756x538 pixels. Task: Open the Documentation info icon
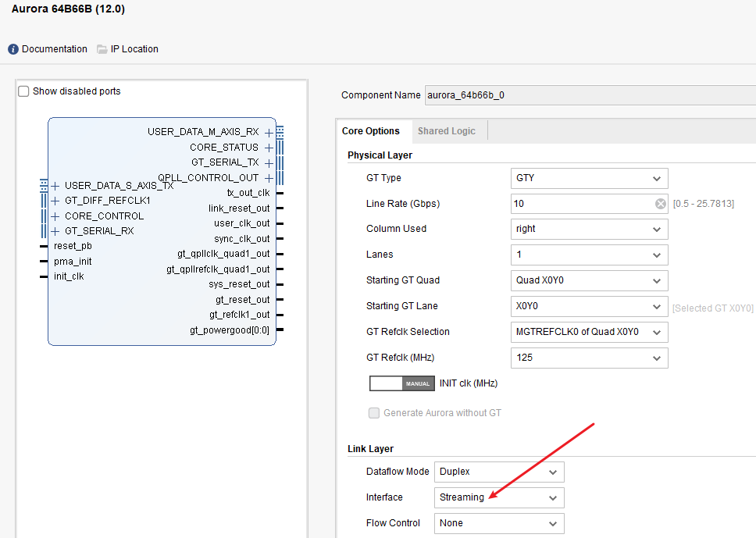coord(13,49)
